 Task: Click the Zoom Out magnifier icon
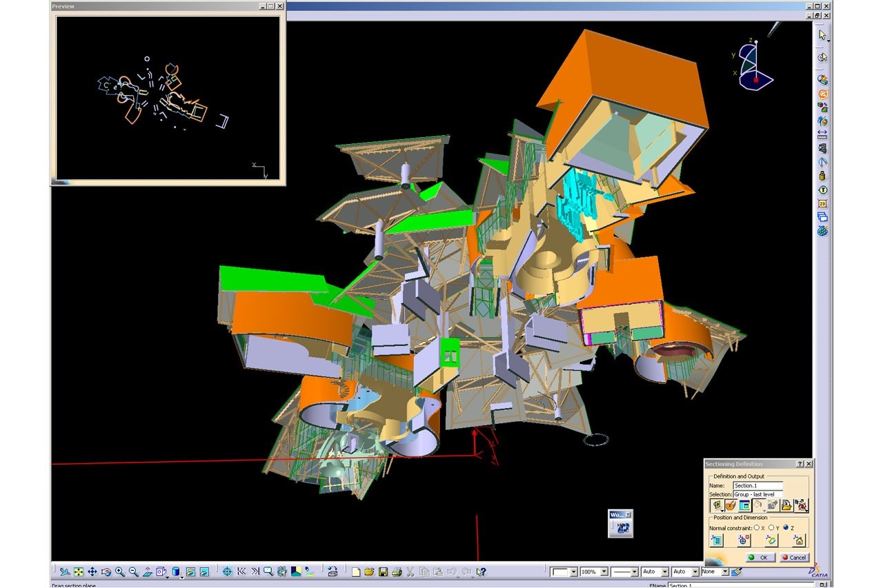tap(134, 571)
